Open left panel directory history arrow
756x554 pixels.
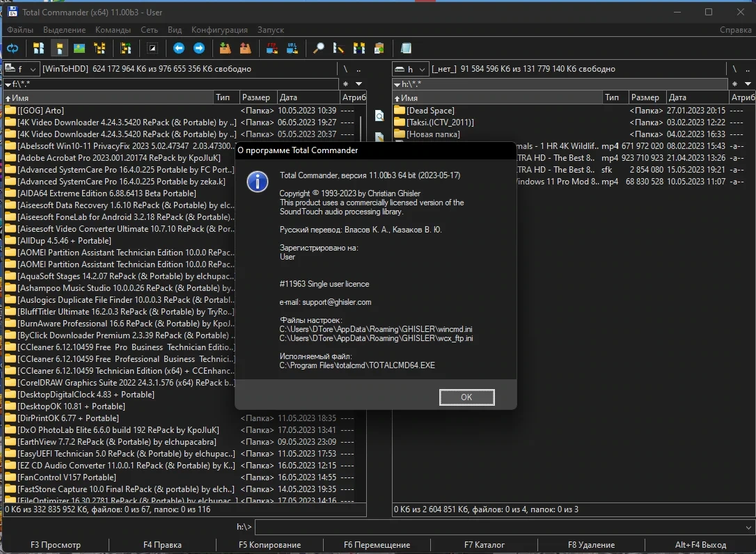pos(359,84)
